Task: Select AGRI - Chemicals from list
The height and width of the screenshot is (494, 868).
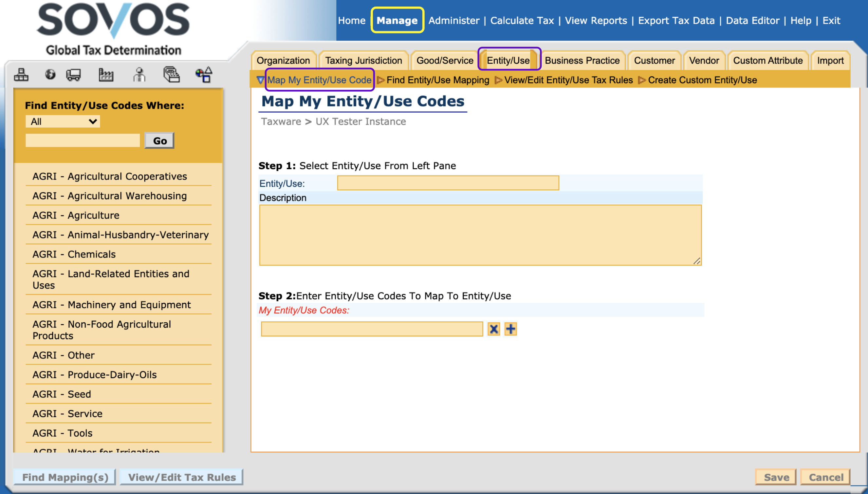Action: pos(74,254)
